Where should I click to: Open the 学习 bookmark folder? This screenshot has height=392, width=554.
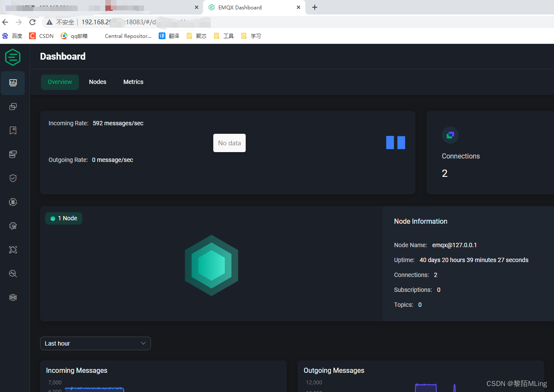251,36
